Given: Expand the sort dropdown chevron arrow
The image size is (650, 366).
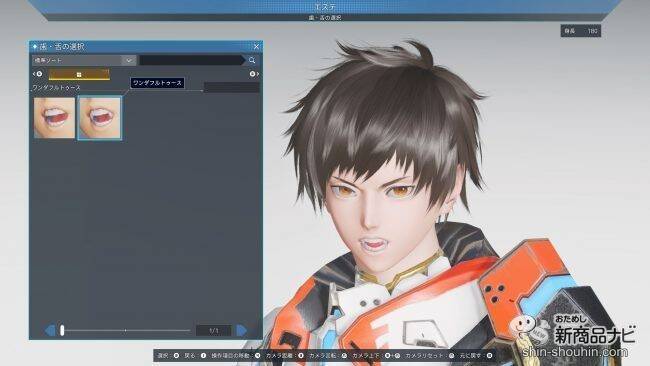Looking at the screenshot, I should click(129, 61).
